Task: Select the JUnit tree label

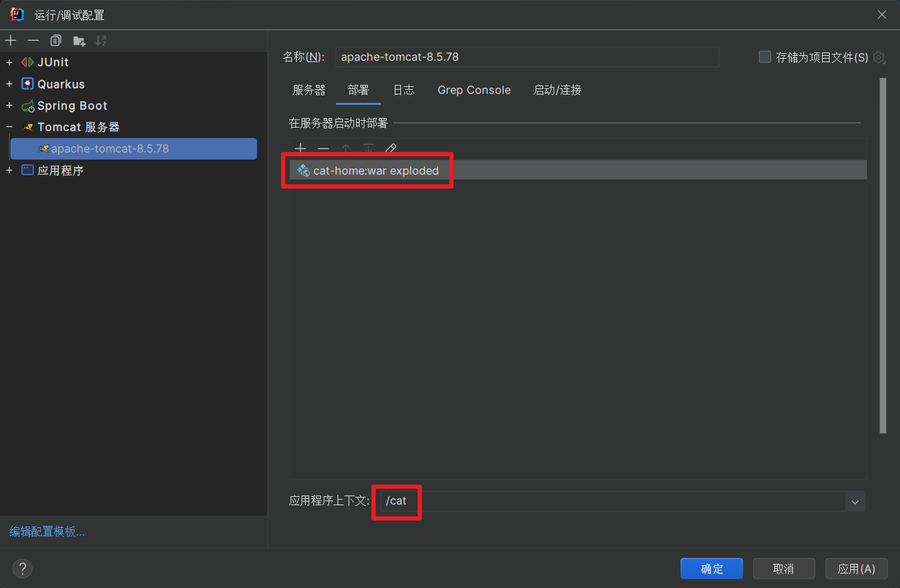Action: [53, 62]
